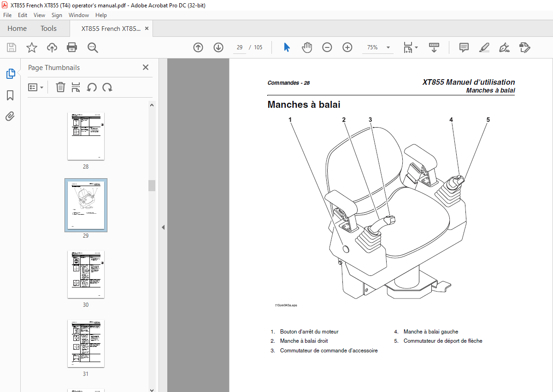Add the document to starred files
The image size is (553, 392).
click(x=31, y=47)
